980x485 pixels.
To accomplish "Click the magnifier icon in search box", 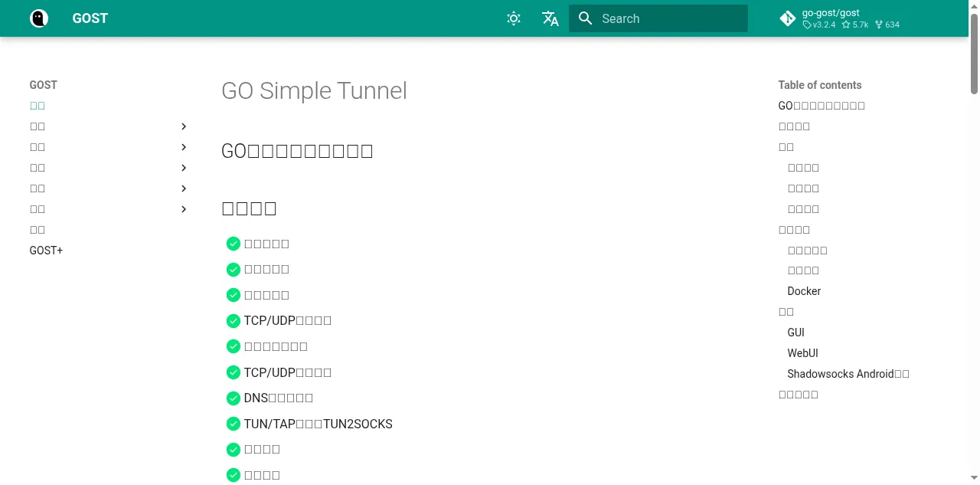I will pyautogui.click(x=586, y=18).
